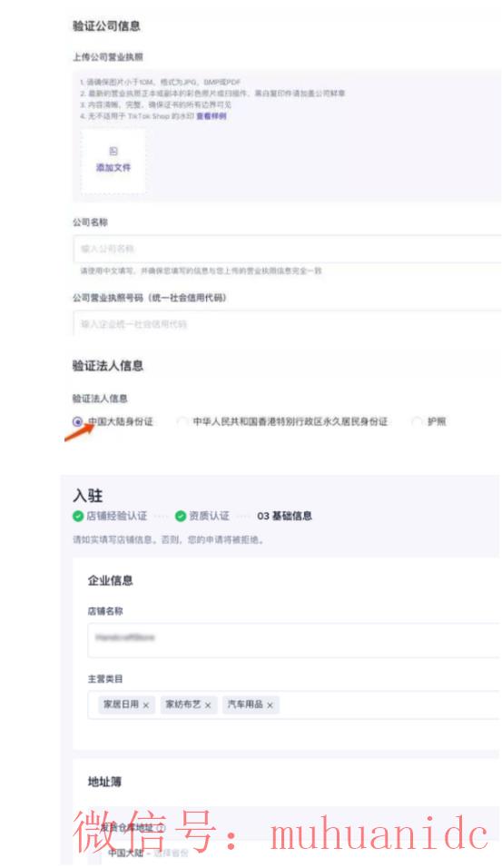Remove the 家纺布艺 category tag
The width and height of the screenshot is (502, 868).
pos(208,705)
